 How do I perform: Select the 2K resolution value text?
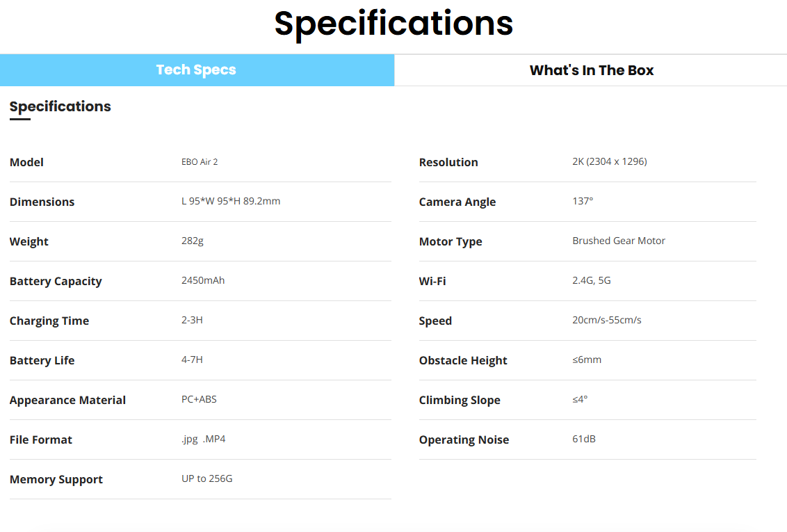[610, 162]
